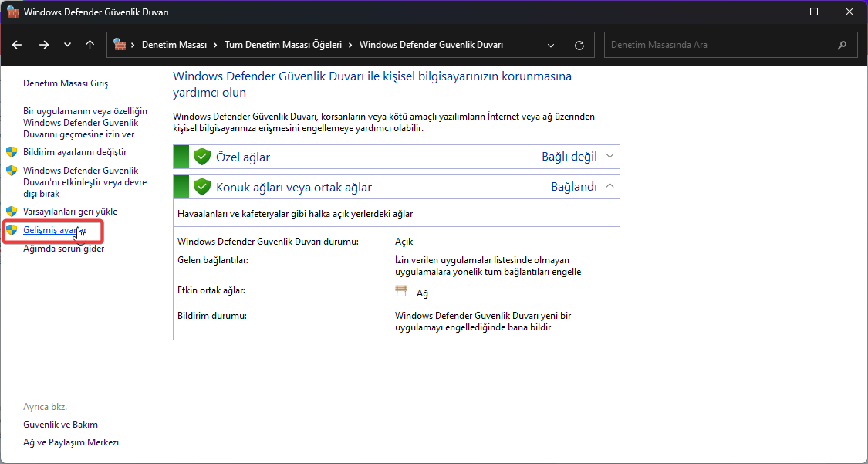This screenshot has height=464, width=868.
Task: Click breadcrumb arrow after Tüm Denetim Masası Öğeleri
Action: click(x=351, y=45)
